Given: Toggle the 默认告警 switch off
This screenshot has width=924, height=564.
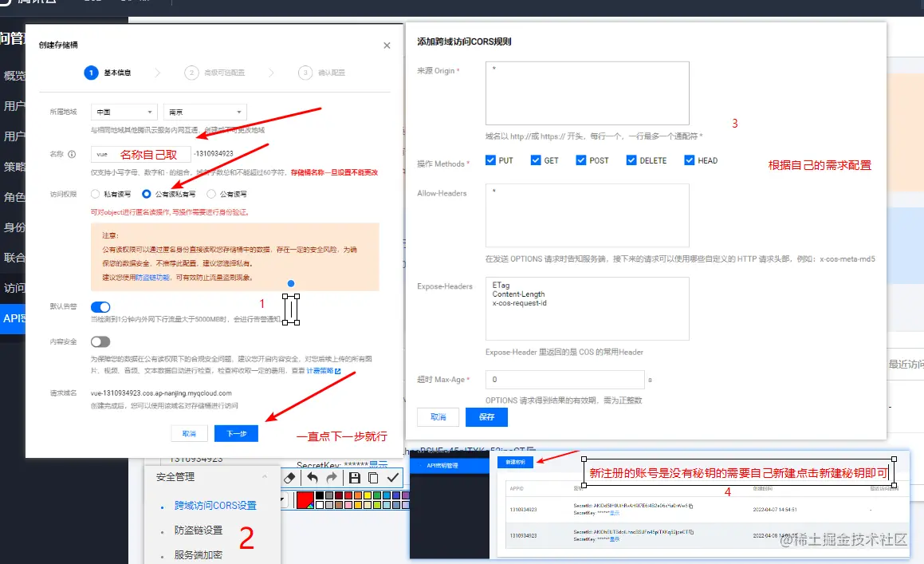Looking at the screenshot, I should pos(100,307).
